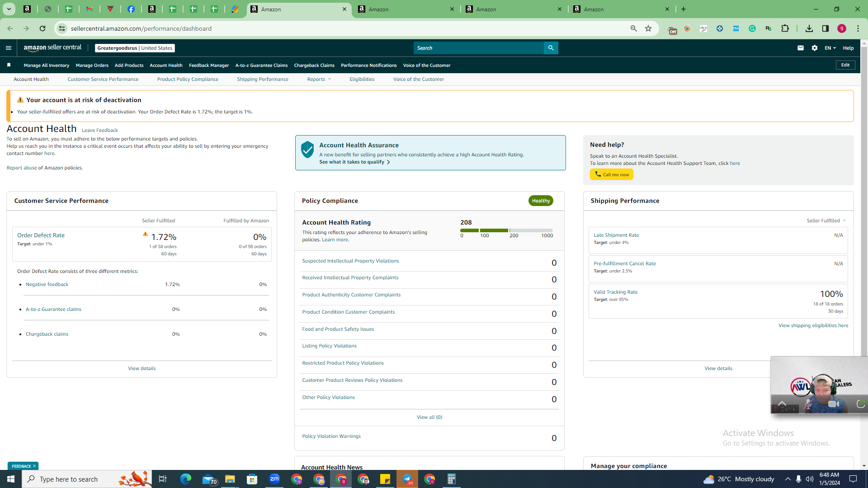Open the Chrome downloads icon
868x488 pixels.
pyautogui.click(x=809, y=28)
